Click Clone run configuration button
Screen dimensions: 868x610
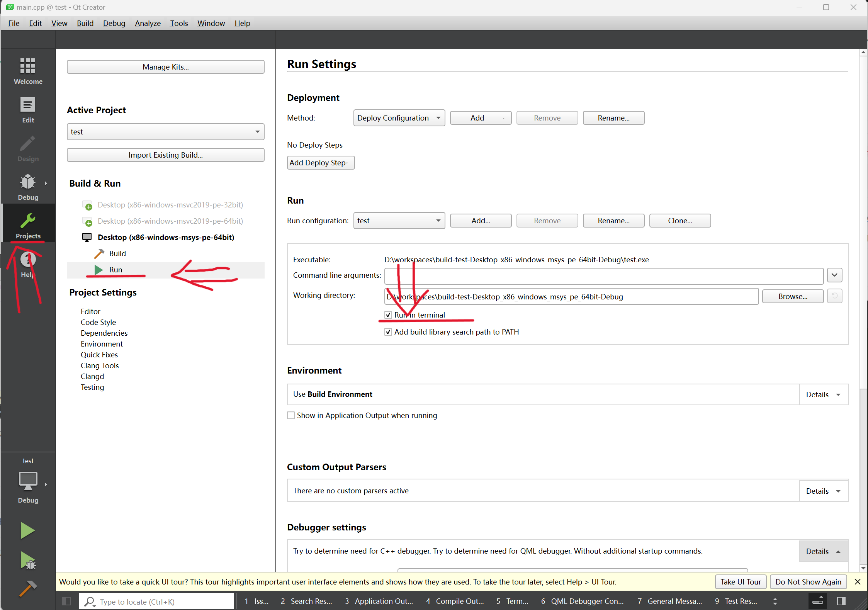tap(680, 221)
